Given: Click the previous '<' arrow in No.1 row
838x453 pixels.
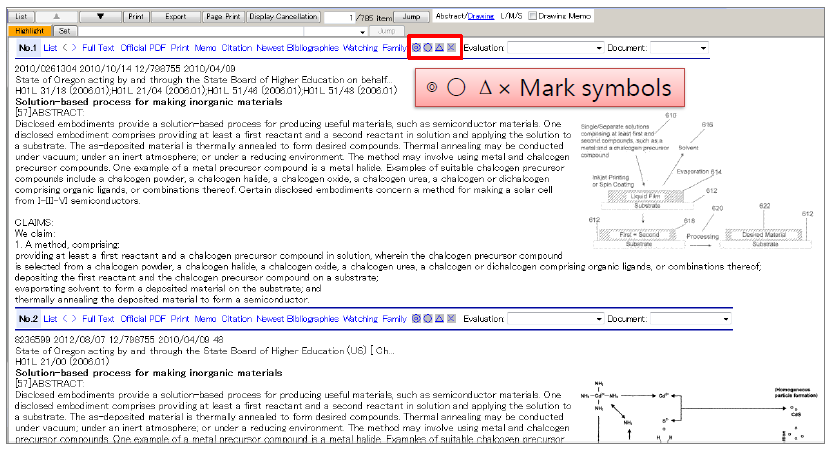Looking at the screenshot, I should click(65, 48).
